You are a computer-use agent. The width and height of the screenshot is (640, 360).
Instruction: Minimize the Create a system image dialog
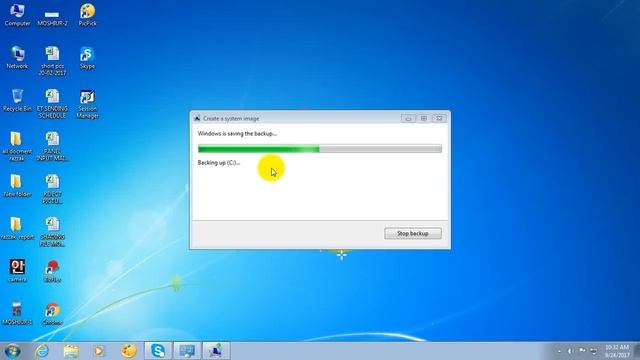point(408,118)
